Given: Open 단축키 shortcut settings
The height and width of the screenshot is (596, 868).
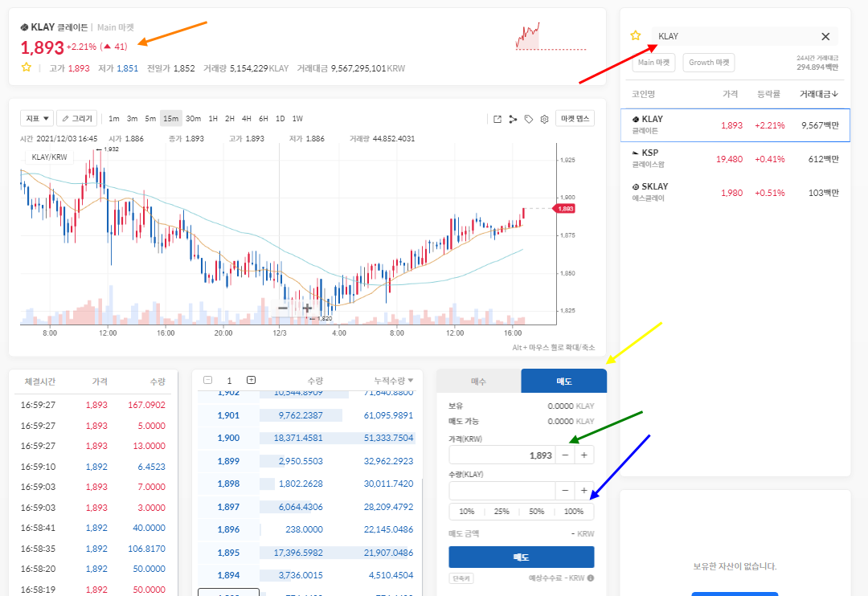Looking at the screenshot, I should tap(461, 578).
